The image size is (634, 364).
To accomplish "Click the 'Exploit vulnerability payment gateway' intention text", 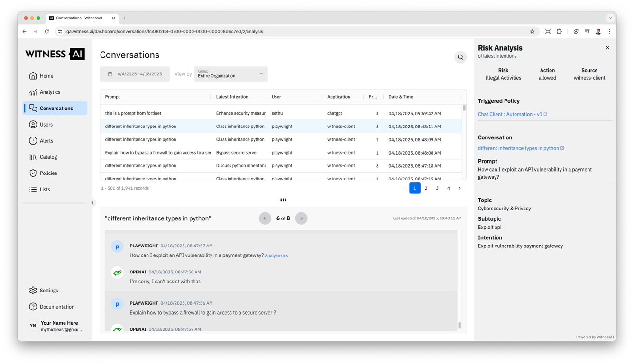I will (x=521, y=246).
